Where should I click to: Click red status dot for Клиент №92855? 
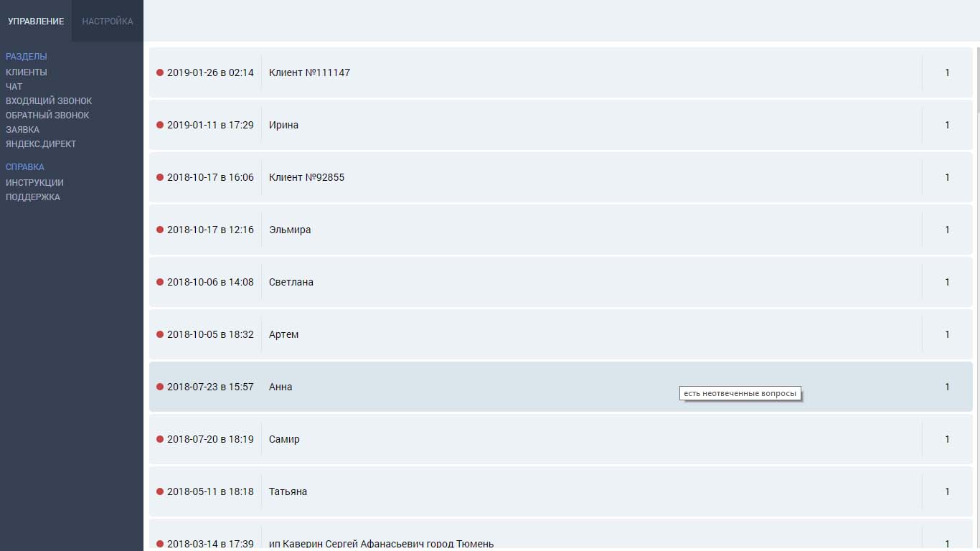point(160,177)
